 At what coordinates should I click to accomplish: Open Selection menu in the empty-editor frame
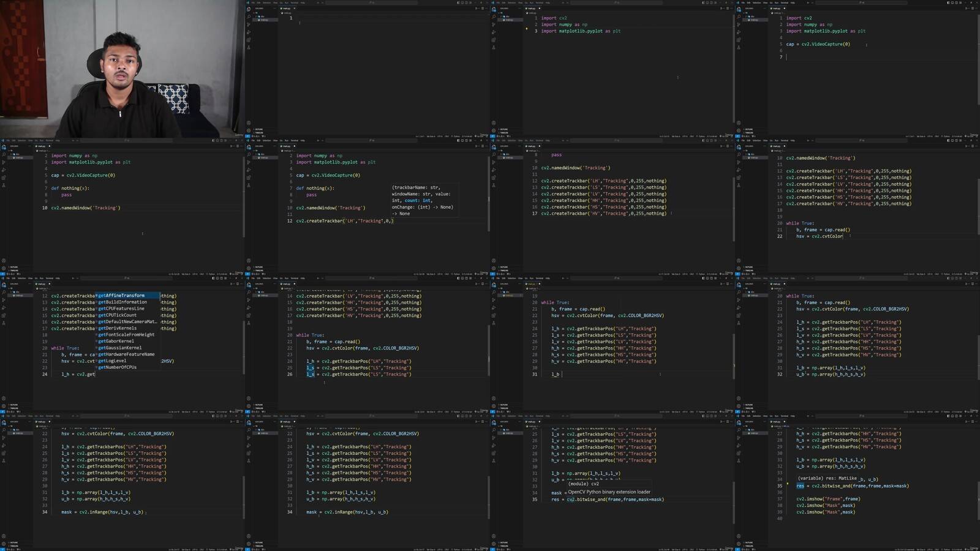coord(266,2)
